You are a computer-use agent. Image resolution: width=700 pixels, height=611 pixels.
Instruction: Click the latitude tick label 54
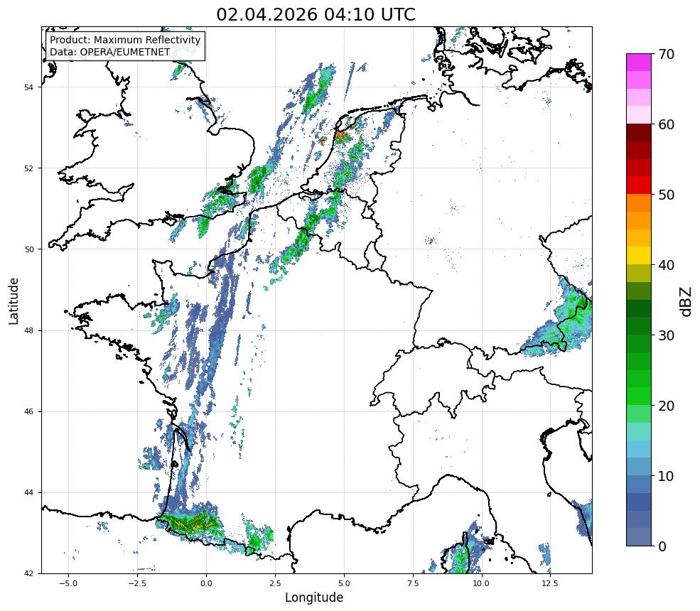(28, 87)
